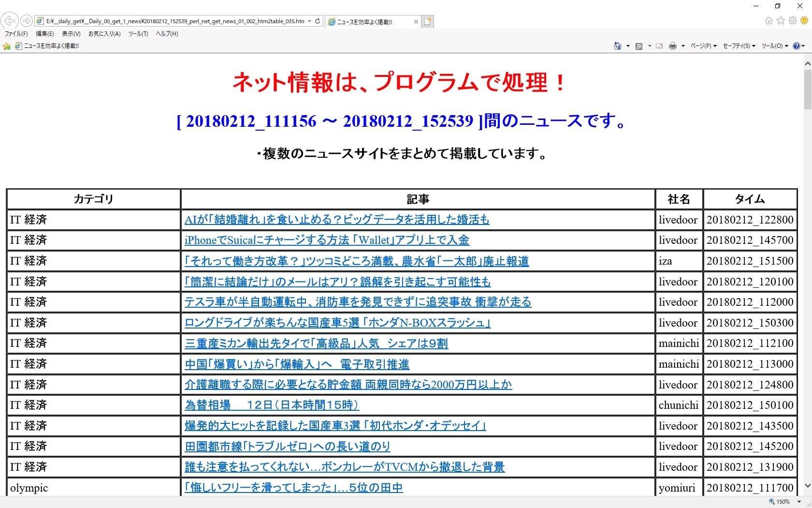
Task: Expand the feeds dropdown arrow
Action: (x=650, y=46)
